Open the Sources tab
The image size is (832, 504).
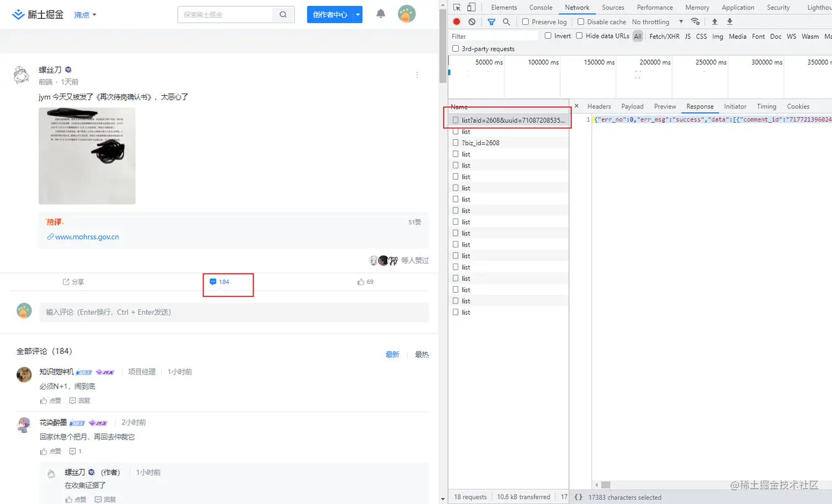coord(613,7)
